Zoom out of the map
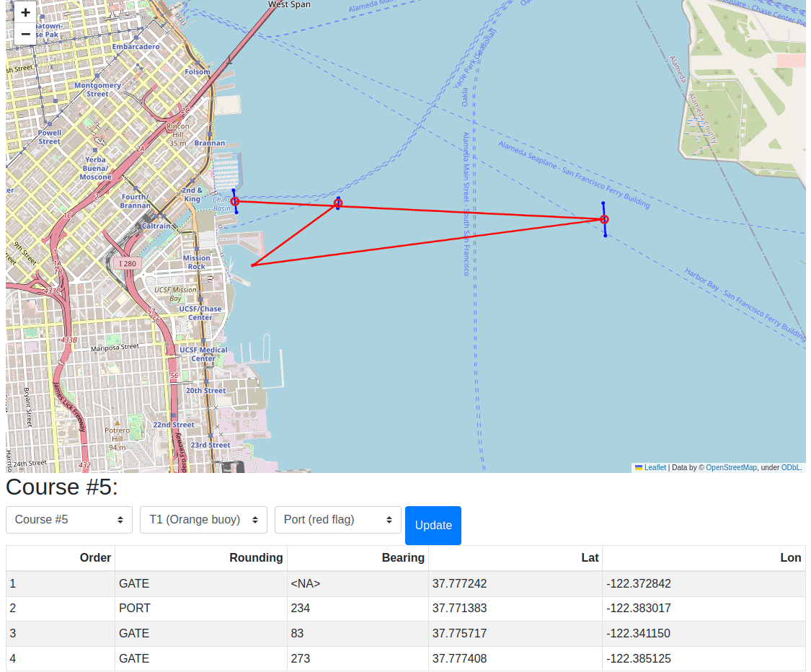 click(x=25, y=34)
